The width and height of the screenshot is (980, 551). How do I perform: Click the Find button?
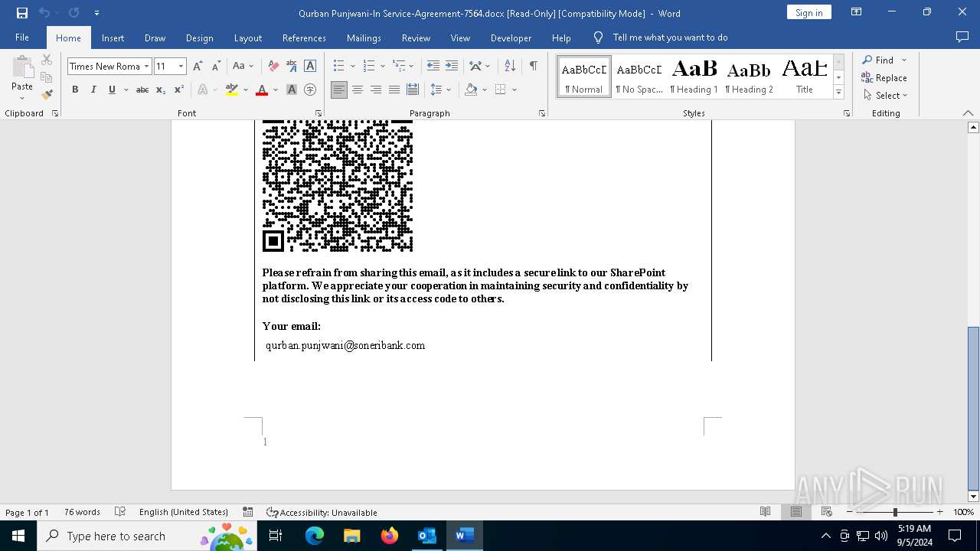click(877, 60)
